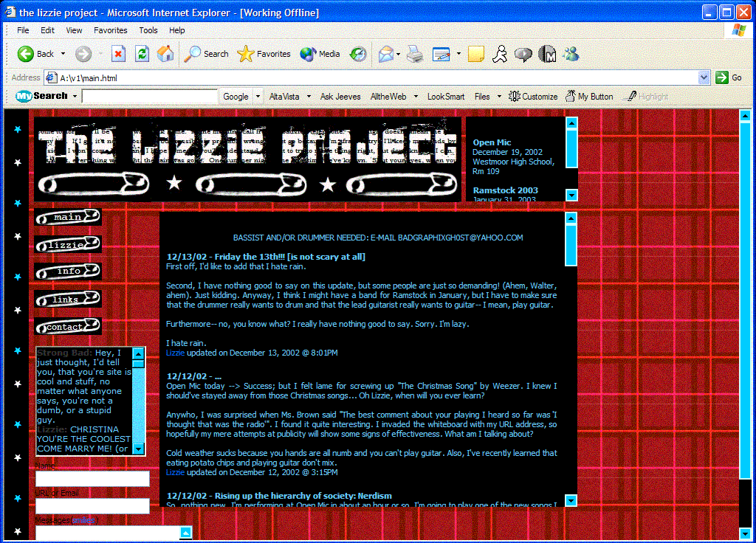Click the main page scroll down arrow
The height and width of the screenshot is (543, 756).
tap(745, 533)
